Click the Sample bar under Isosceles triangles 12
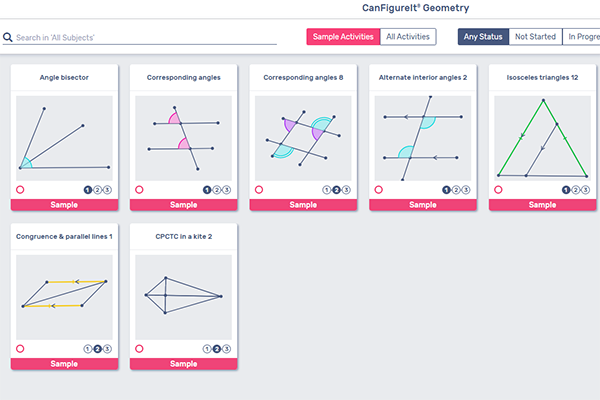Screen dimensions: 600x400 point(544,204)
